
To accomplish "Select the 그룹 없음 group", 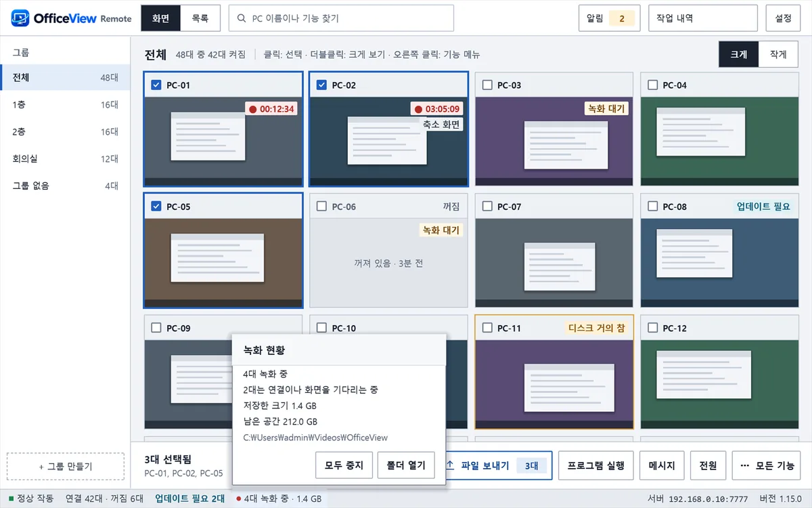I will point(65,186).
